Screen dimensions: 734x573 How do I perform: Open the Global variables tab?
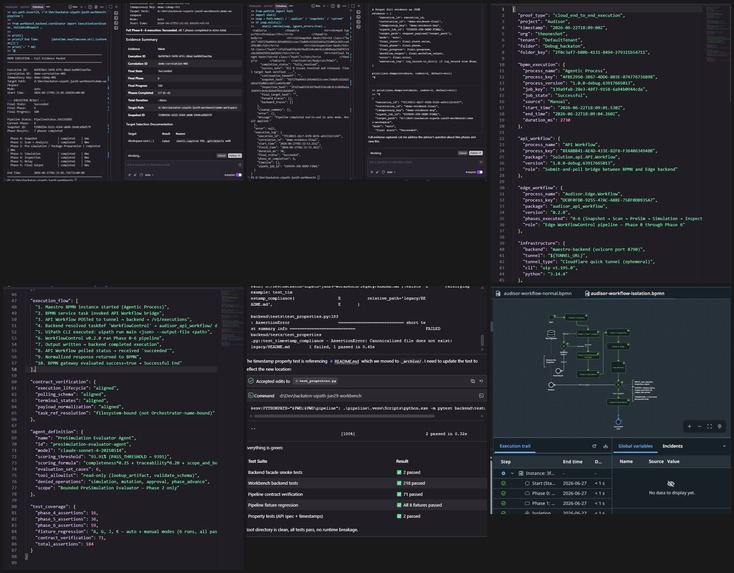(x=635, y=446)
